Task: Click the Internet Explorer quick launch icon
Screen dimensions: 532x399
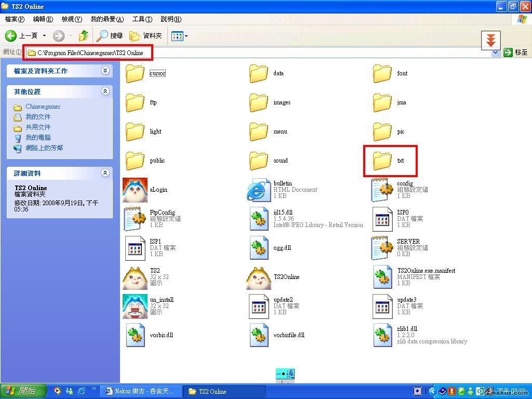Action: (82, 391)
